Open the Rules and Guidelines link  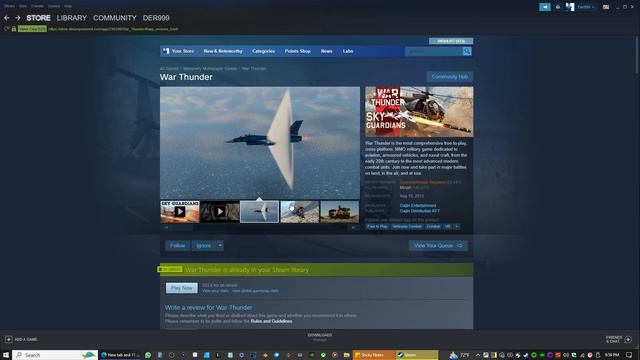click(x=271, y=321)
